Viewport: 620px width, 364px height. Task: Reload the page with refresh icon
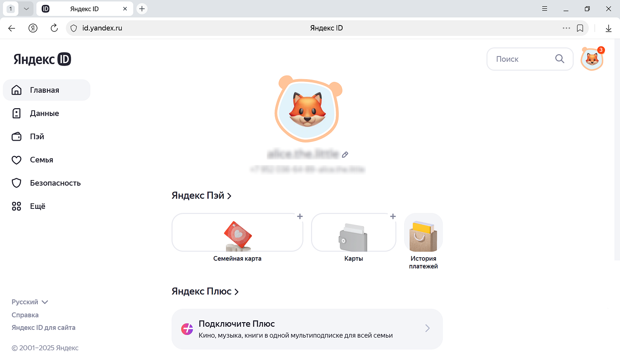pyautogui.click(x=54, y=28)
